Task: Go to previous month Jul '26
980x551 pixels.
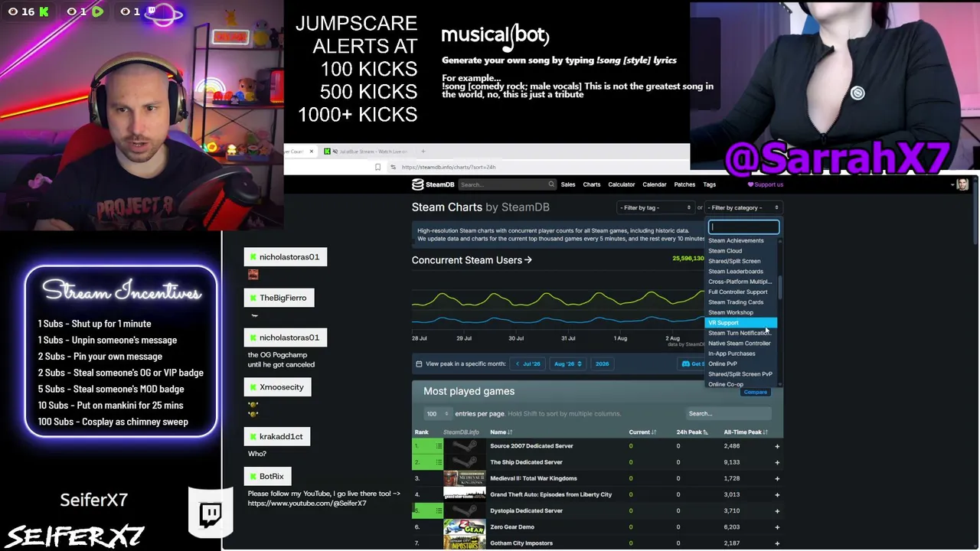Action: tap(528, 364)
